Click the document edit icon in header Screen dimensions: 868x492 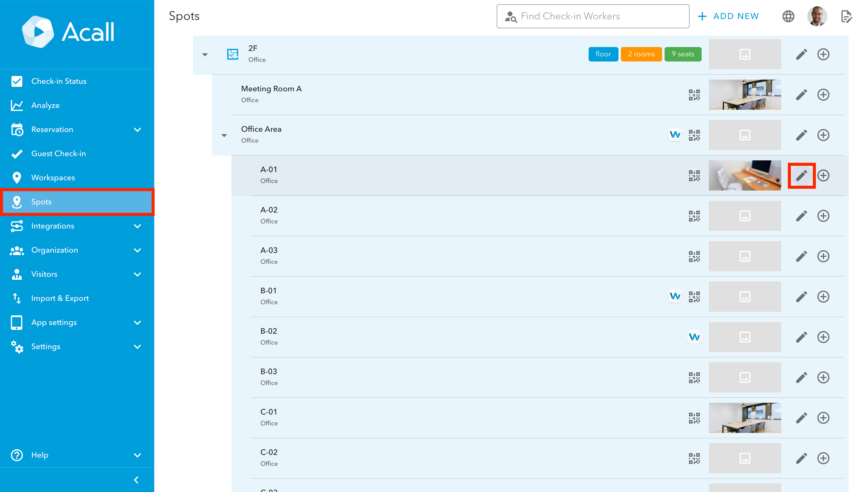(x=846, y=16)
